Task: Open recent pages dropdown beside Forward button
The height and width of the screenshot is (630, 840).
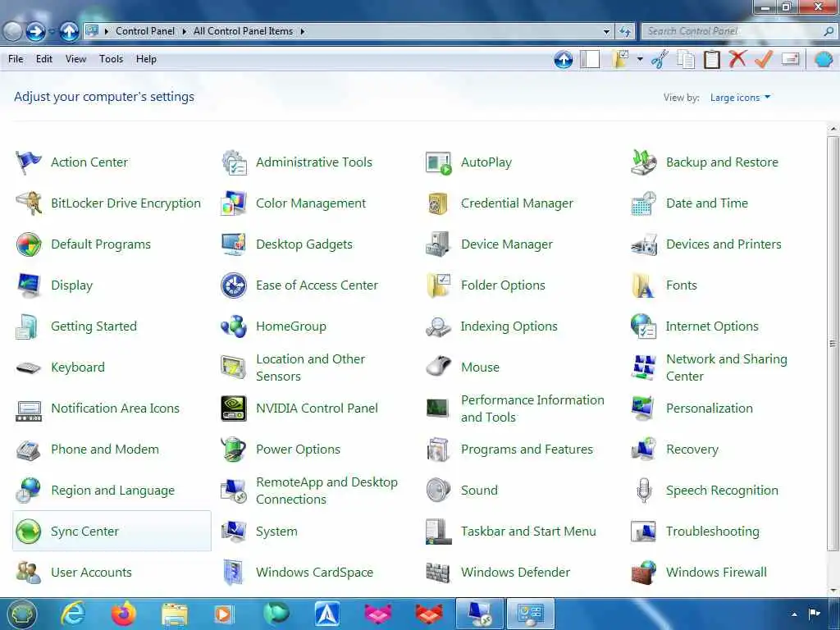Action: 52,32
